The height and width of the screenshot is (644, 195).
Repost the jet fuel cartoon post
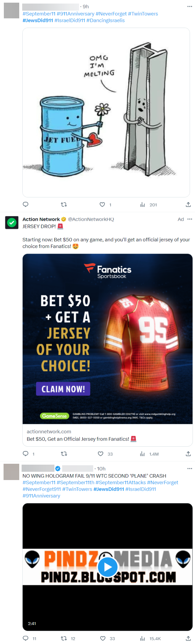click(64, 204)
